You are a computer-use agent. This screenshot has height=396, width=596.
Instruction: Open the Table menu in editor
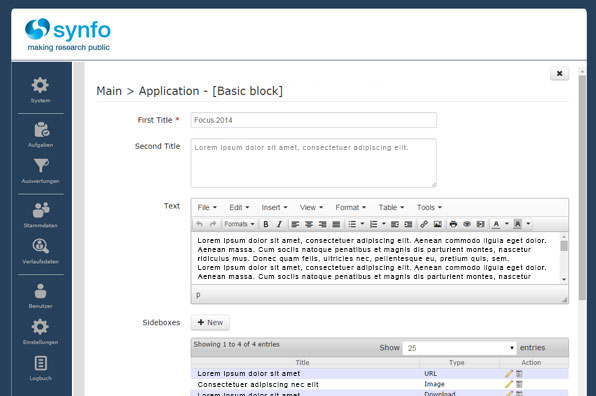click(391, 208)
